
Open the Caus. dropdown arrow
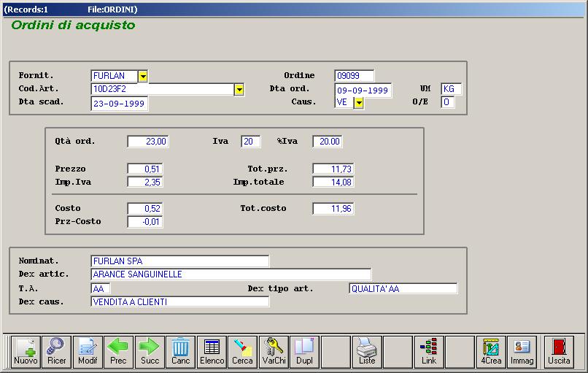point(359,102)
